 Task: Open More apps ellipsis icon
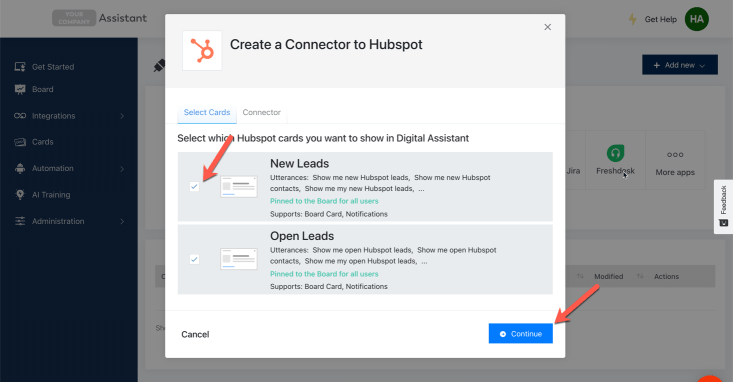(675, 155)
